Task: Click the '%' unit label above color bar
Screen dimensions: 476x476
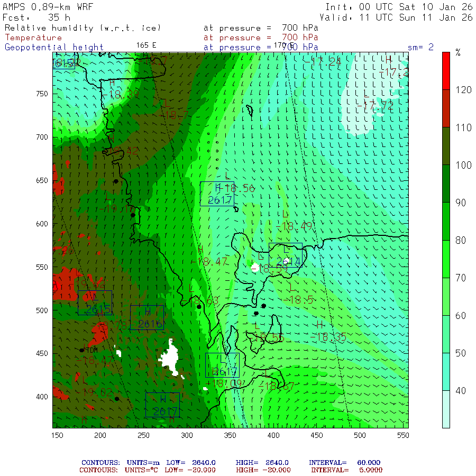Action: [x=458, y=52]
